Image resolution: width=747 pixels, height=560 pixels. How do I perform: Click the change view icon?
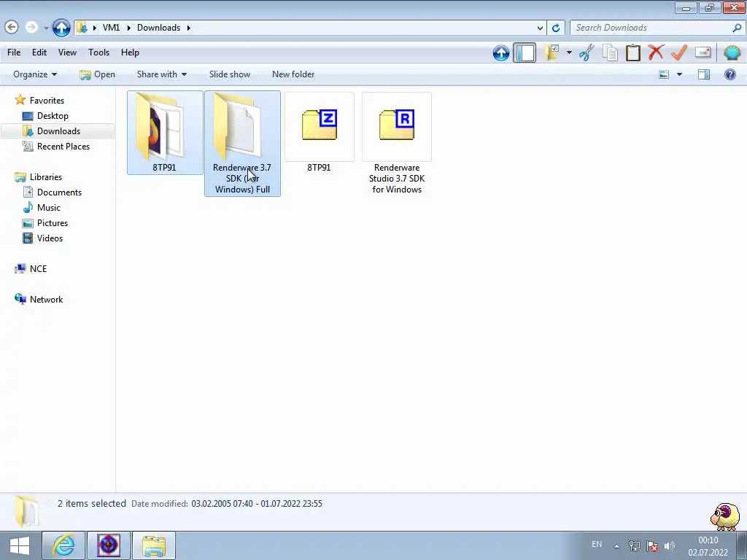pyautogui.click(x=664, y=74)
